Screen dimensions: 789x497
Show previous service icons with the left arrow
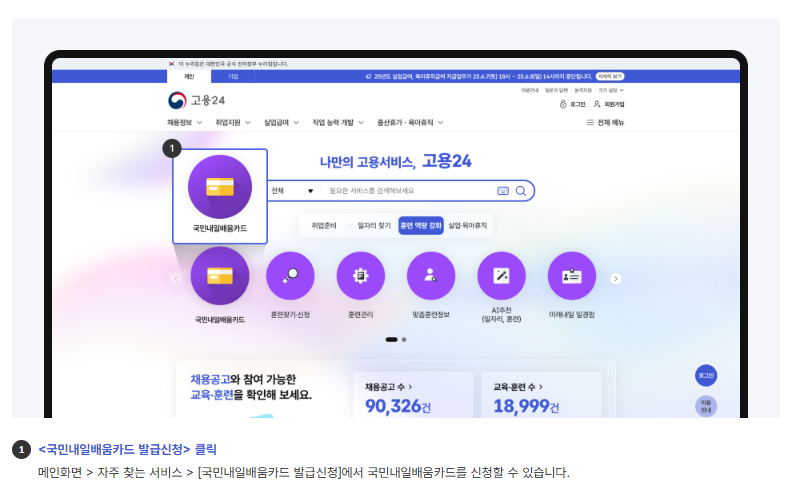tap(176, 279)
